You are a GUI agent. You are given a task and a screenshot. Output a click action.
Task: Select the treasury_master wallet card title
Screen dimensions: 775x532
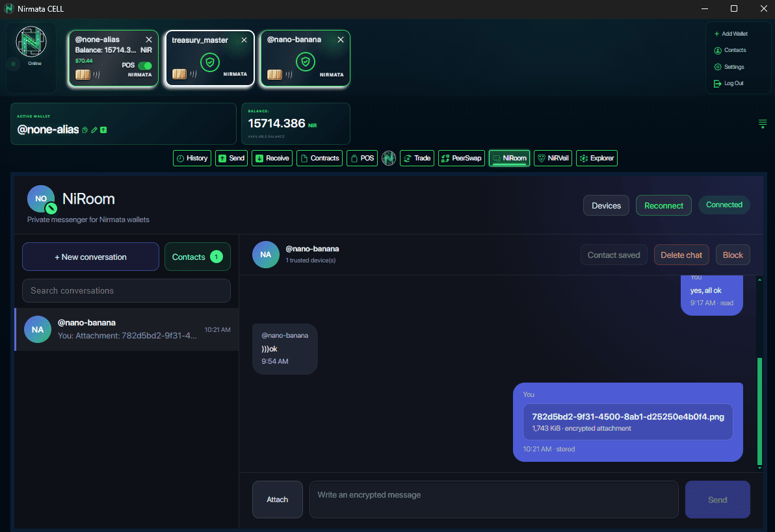[x=200, y=40]
